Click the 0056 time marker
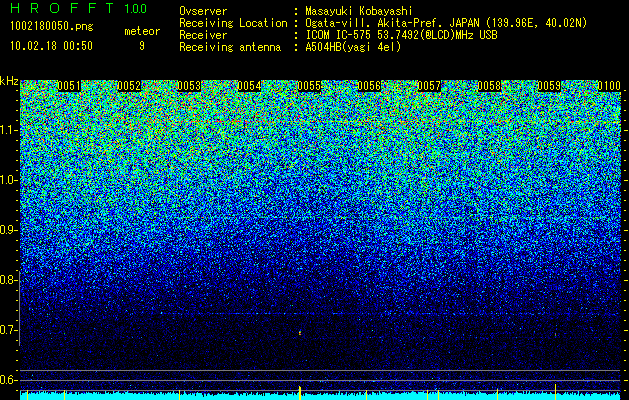The image size is (629, 400). 369,86
